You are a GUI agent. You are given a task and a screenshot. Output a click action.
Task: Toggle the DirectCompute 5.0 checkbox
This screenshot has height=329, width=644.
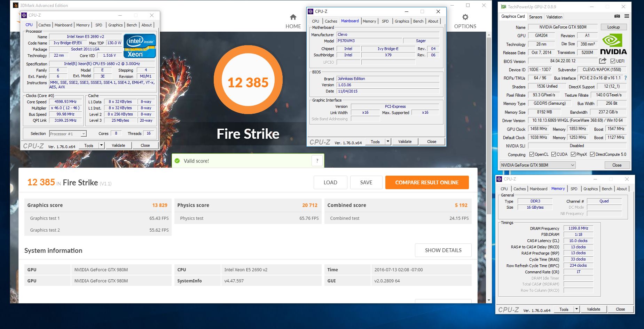(592, 154)
